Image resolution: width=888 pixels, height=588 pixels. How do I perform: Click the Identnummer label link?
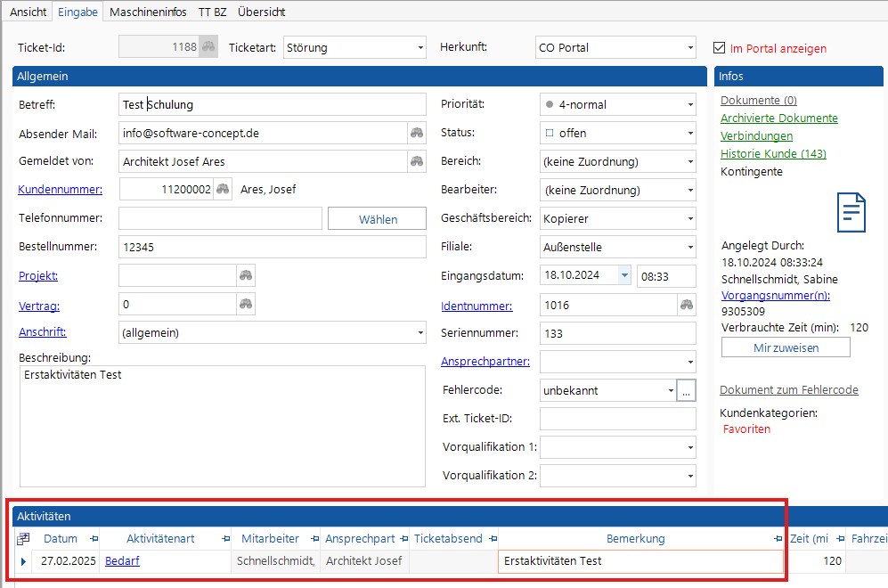tap(477, 306)
